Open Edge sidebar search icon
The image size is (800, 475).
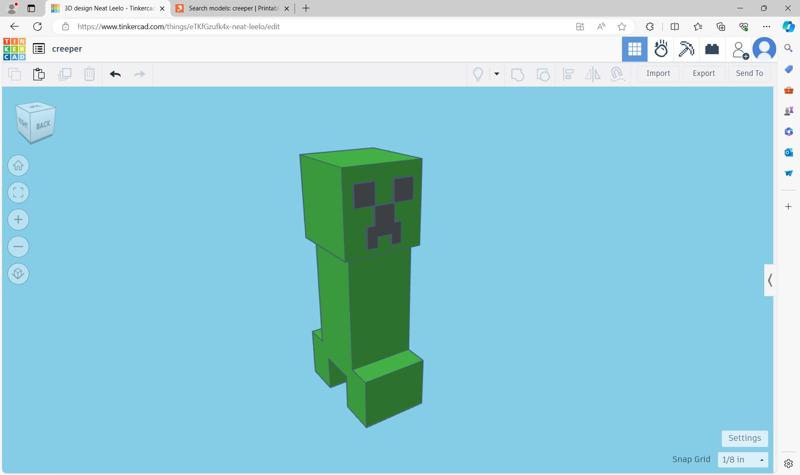pyautogui.click(x=788, y=48)
